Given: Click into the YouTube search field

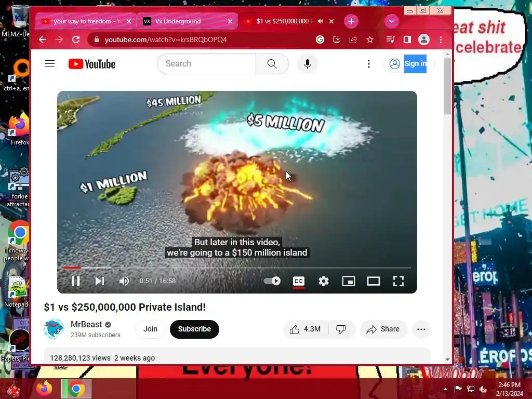Looking at the screenshot, I should [206, 64].
